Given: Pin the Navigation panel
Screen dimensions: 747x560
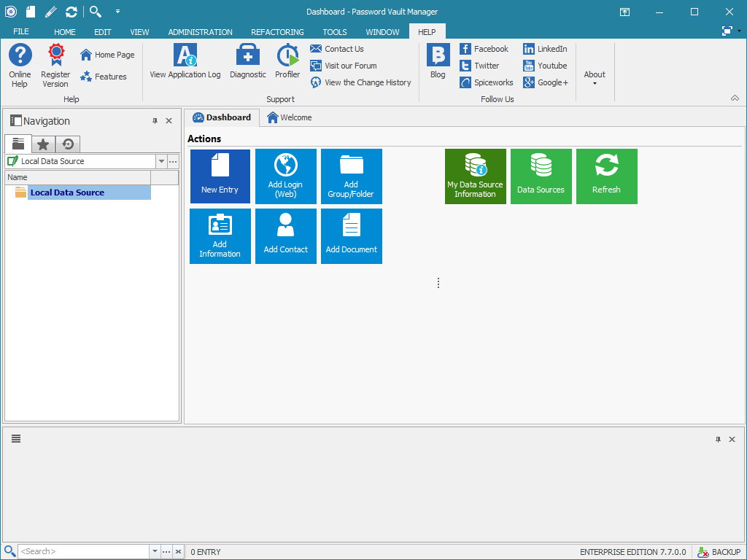Looking at the screenshot, I should (x=155, y=121).
